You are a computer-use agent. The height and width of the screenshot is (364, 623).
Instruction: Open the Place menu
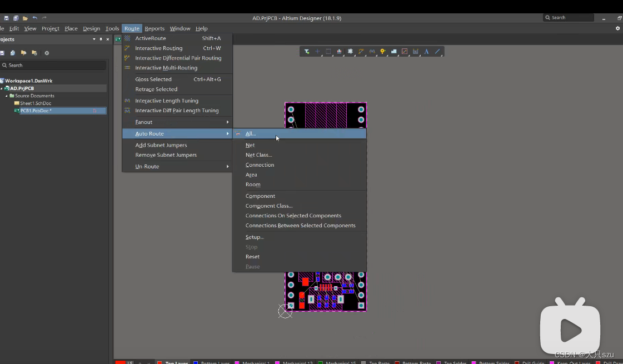(x=71, y=28)
